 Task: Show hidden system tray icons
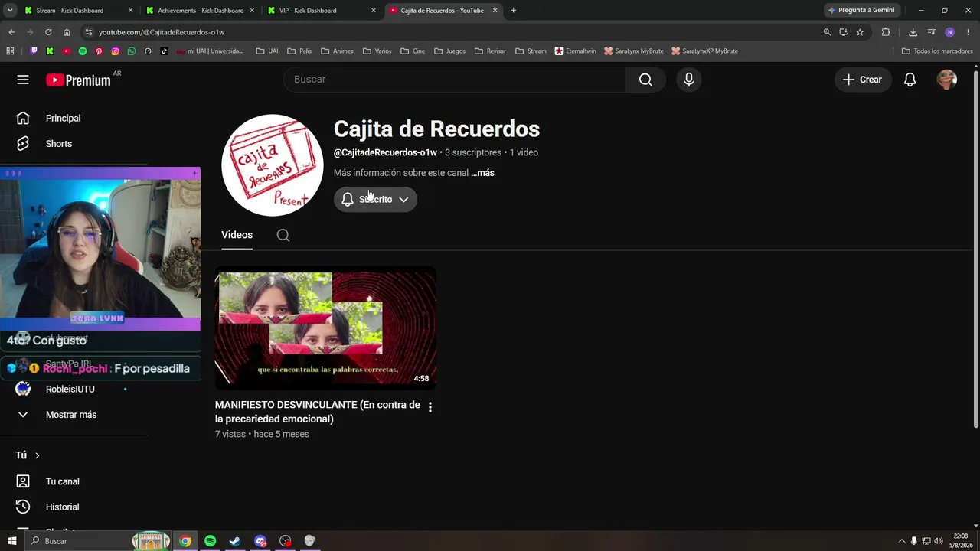(901, 541)
